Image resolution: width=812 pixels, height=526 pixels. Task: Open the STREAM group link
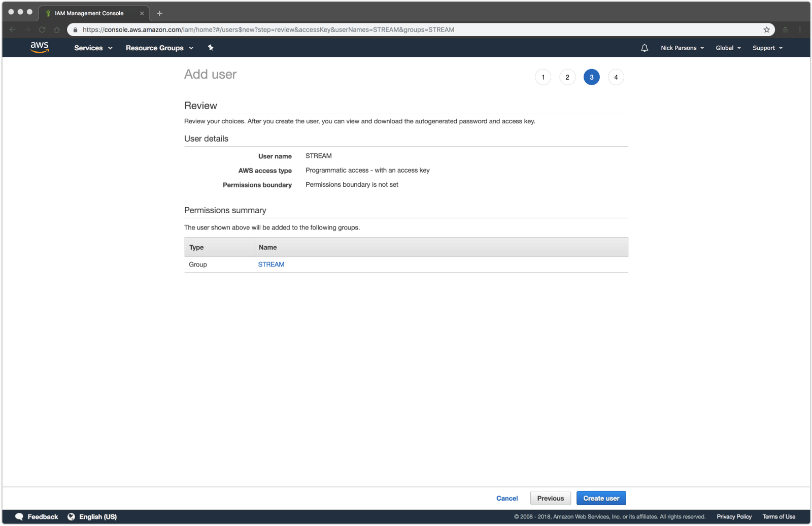271,265
